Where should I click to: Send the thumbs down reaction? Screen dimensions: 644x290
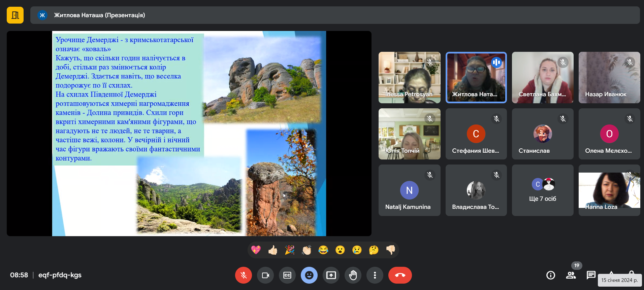tap(391, 250)
